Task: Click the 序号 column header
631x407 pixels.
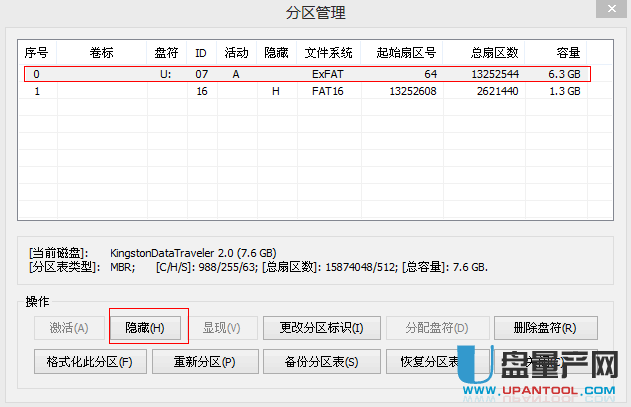Action: tap(37, 52)
